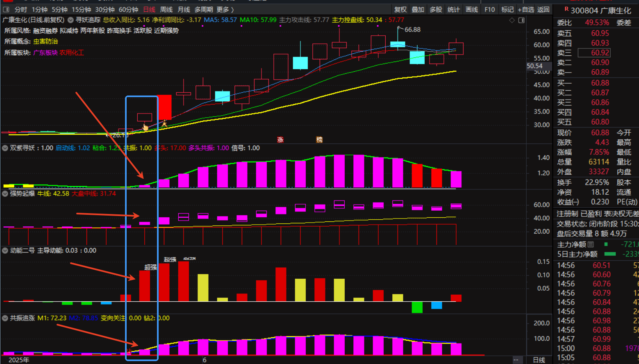Open the 寻妖追踪 main chart indicator dropdown
This screenshot has width=639, height=364.
70,20
